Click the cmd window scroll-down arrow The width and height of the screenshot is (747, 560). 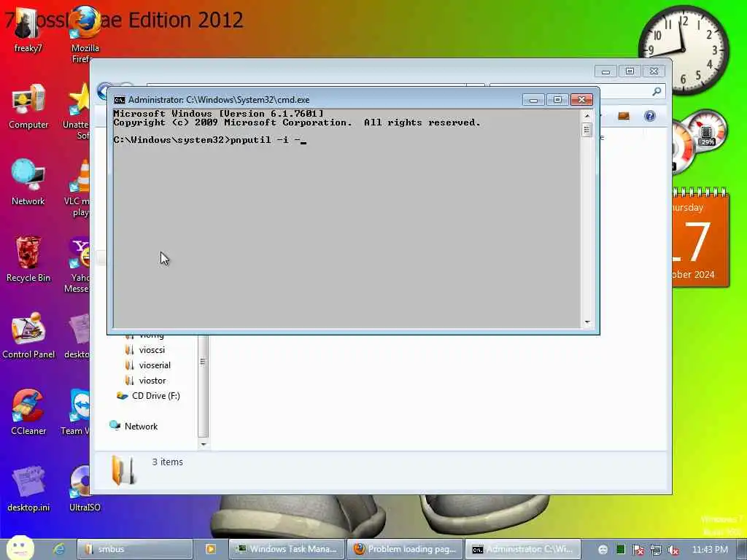click(587, 322)
